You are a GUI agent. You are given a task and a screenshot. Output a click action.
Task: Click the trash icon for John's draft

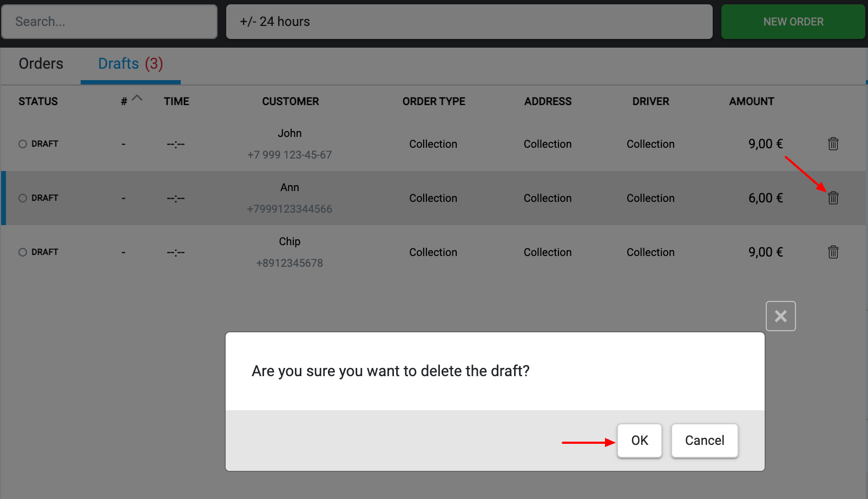click(833, 144)
